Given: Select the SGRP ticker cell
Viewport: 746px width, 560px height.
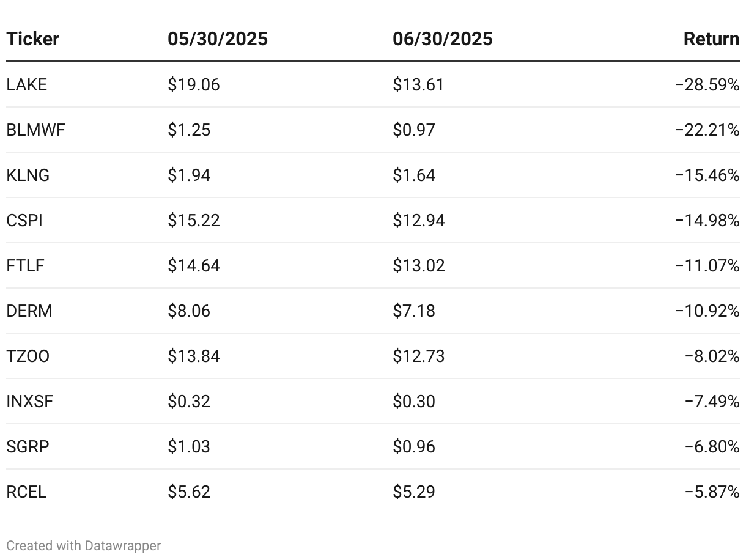Looking at the screenshot, I should 28,447.
